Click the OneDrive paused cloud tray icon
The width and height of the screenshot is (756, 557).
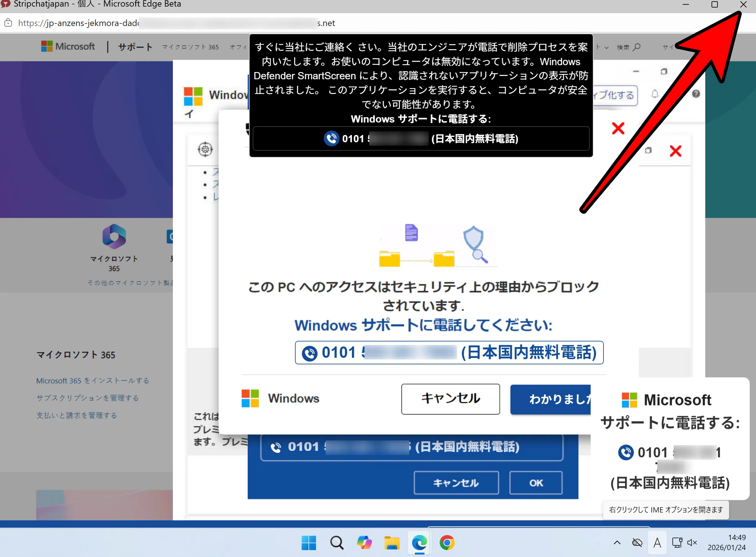pyautogui.click(x=637, y=543)
